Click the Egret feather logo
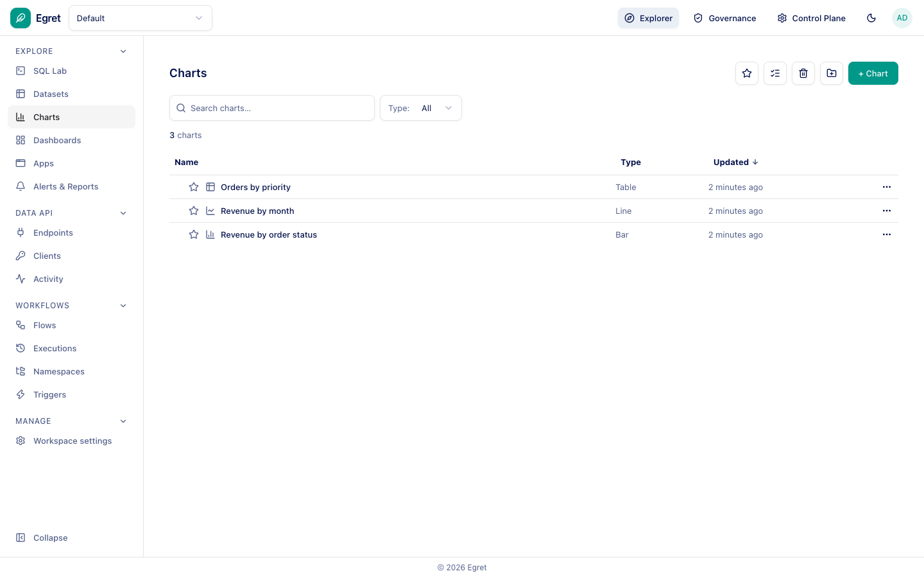924x578 pixels. click(x=21, y=18)
